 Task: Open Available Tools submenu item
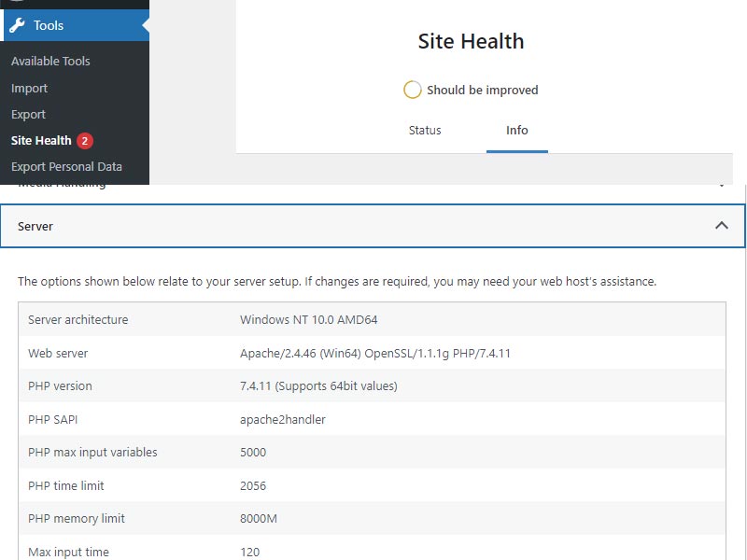click(x=50, y=62)
